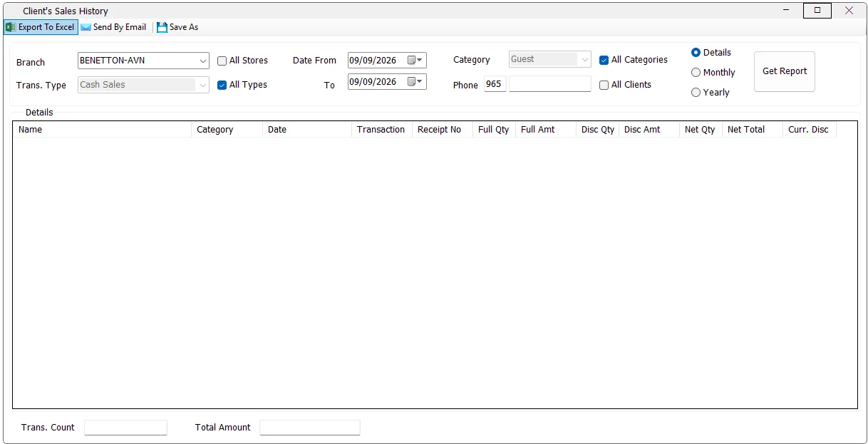Click the Send By Email envelope icon

tap(86, 27)
